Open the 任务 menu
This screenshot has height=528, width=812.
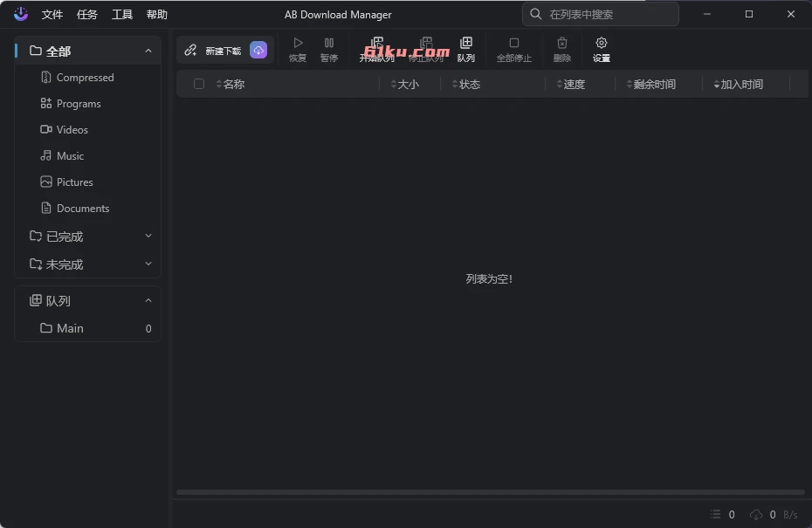click(x=87, y=15)
